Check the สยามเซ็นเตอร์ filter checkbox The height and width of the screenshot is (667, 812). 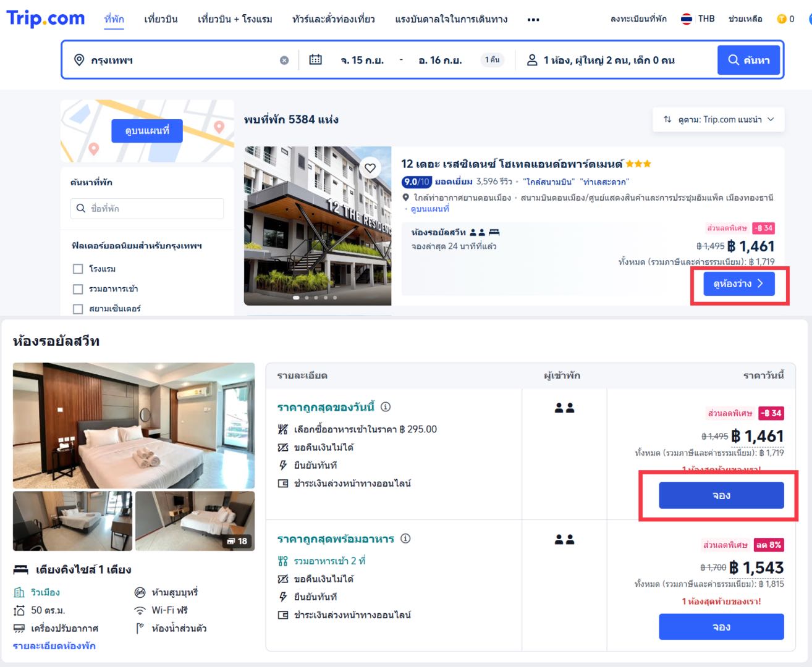(x=78, y=308)
